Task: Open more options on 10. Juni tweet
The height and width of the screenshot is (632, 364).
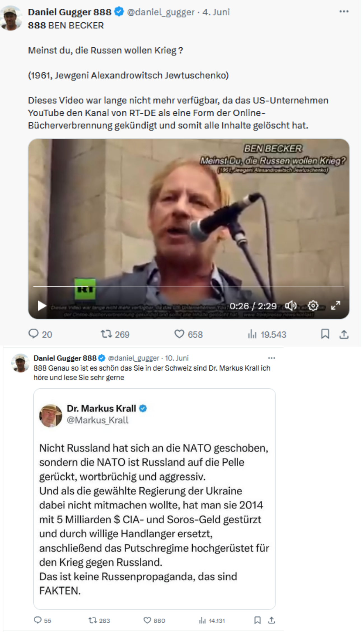Action: pyautogui.click(x=271, y=358)
